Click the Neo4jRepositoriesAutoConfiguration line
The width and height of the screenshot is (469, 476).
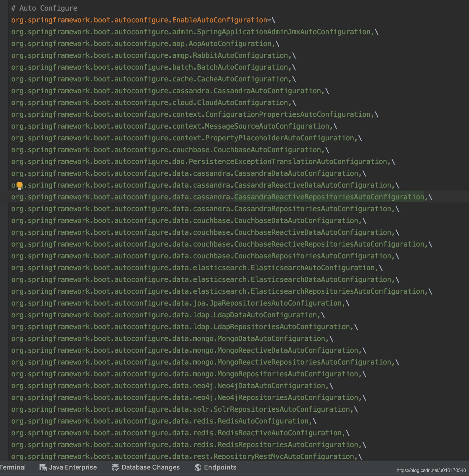click(x=189, y=398)
